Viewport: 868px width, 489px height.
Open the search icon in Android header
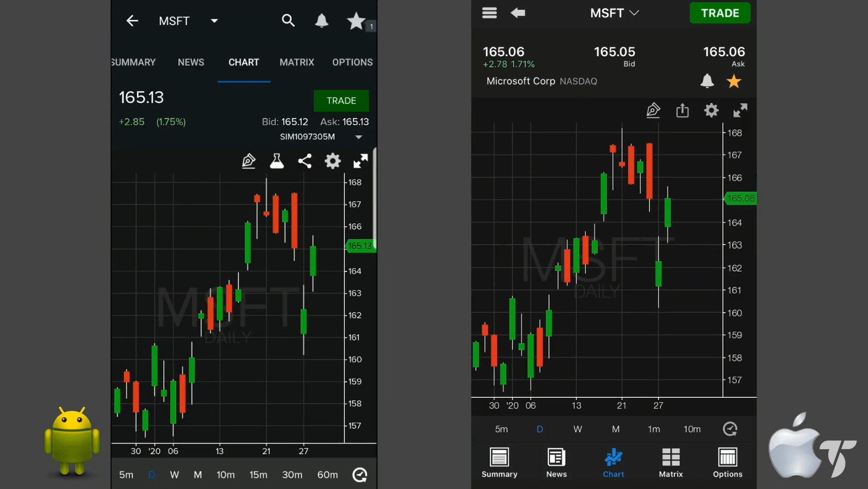point(288,20)
